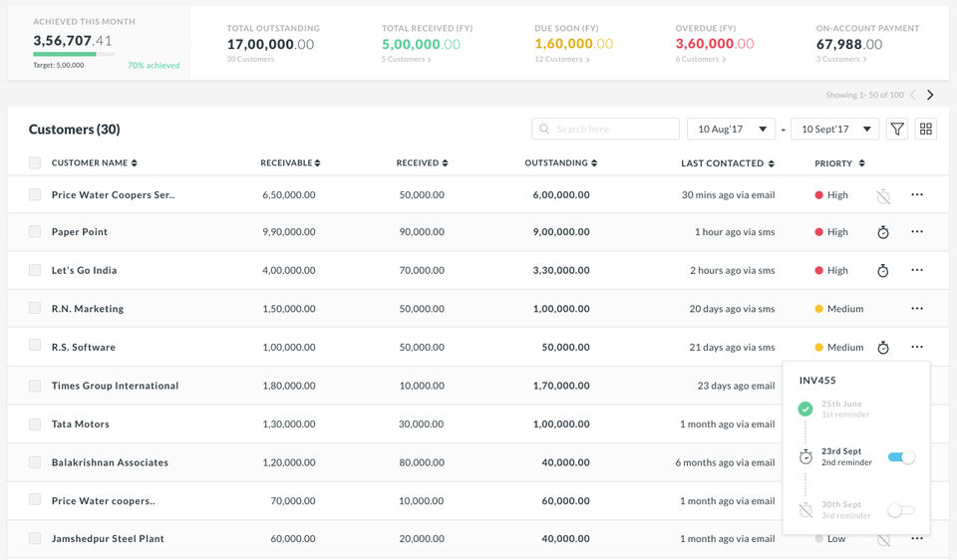
Task: Sort by Customer Name column header
Action: [x=95, y=162]
